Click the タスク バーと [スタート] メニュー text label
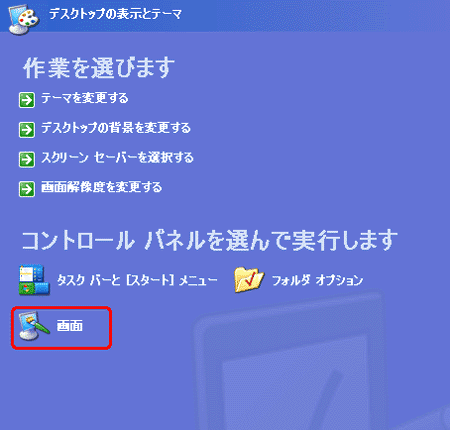 click(x=137, y=280)
